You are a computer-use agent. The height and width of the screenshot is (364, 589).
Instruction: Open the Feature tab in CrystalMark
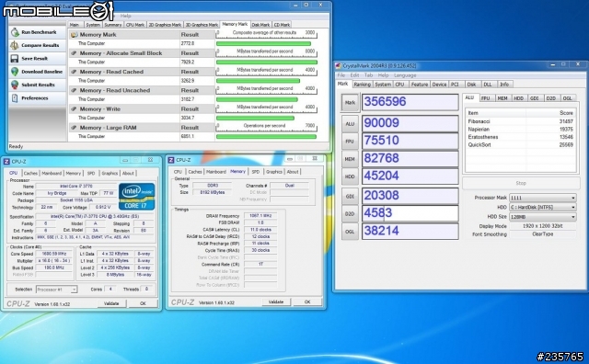(x=420, y=85)
